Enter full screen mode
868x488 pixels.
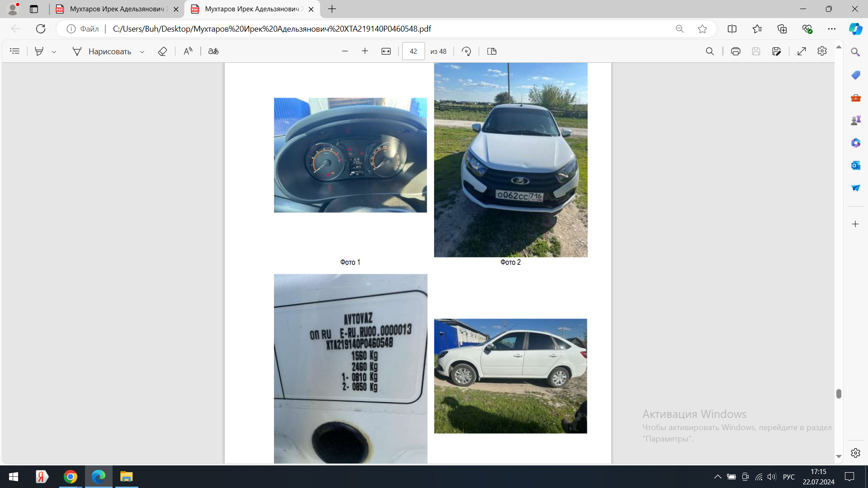coord(802,52)
